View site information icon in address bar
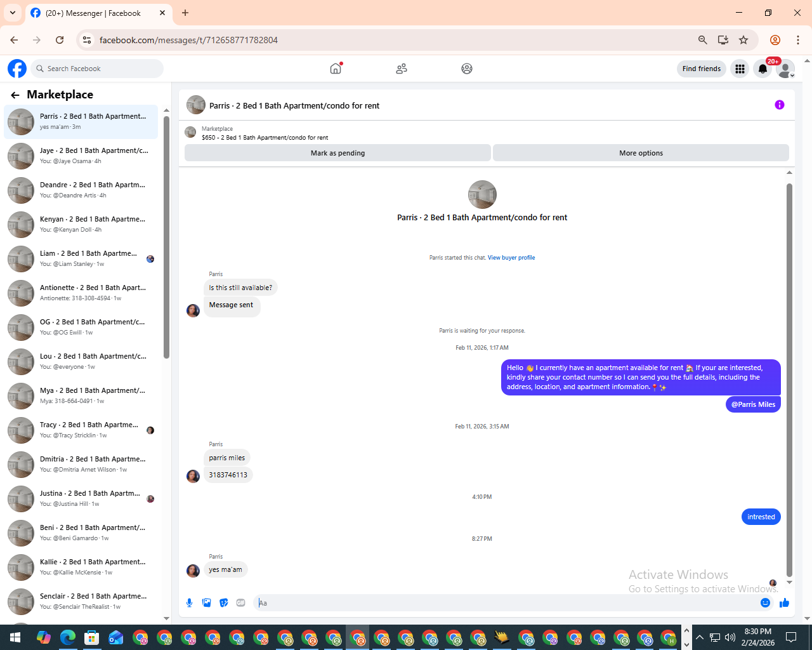812x650 pixels. click(87, 40)
